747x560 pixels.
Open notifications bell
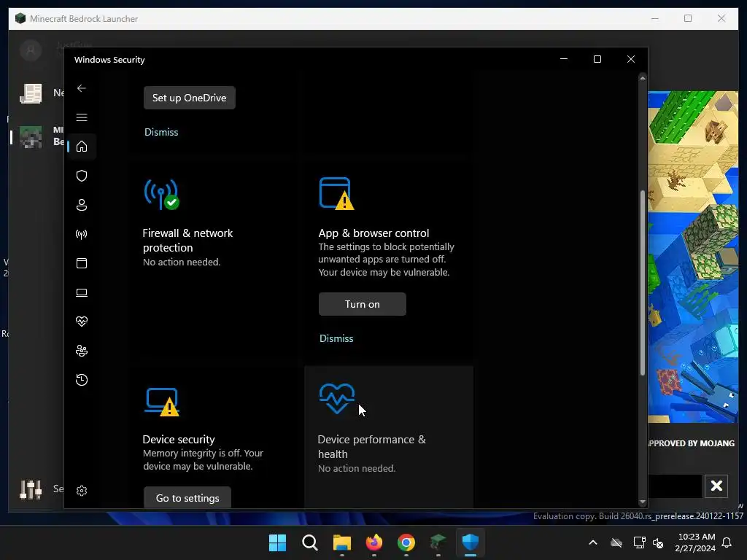[x=727, y=542]
